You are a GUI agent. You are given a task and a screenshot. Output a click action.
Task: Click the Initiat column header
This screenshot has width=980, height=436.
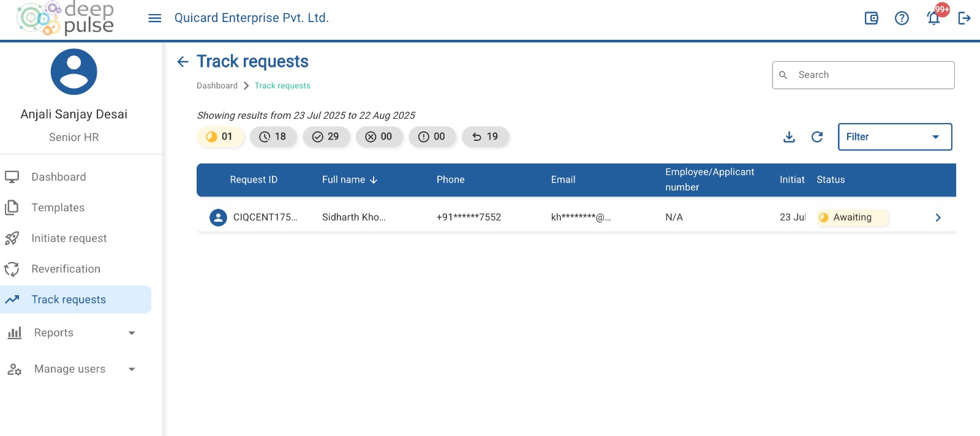[792, 180]
